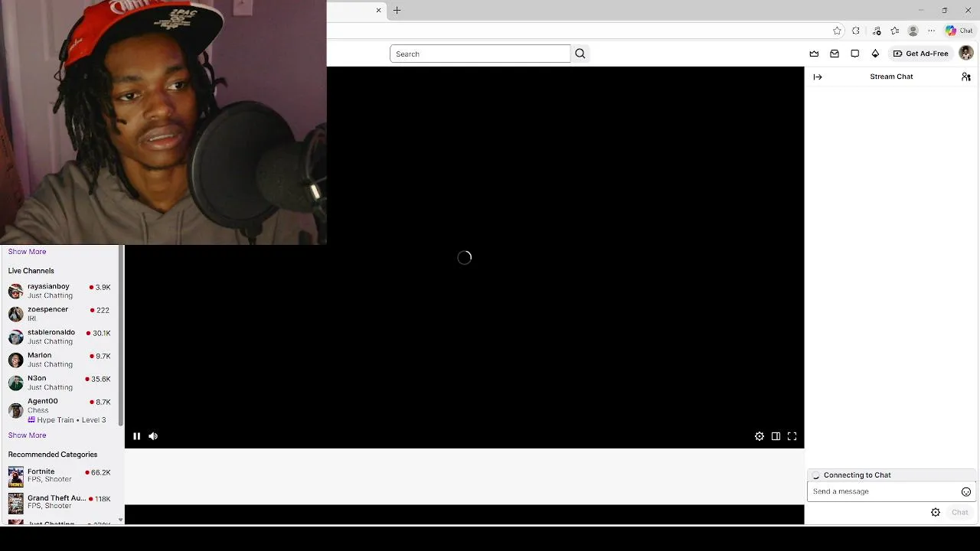Open the browser extensions puzzle icon
980x551 pixels.
856,31
